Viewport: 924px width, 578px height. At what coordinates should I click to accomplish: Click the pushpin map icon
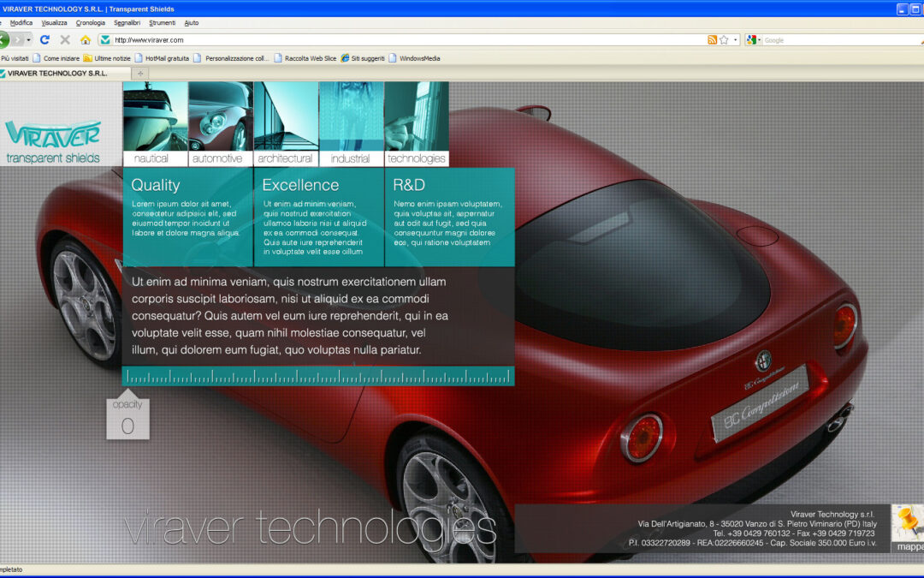coord(908,522)
